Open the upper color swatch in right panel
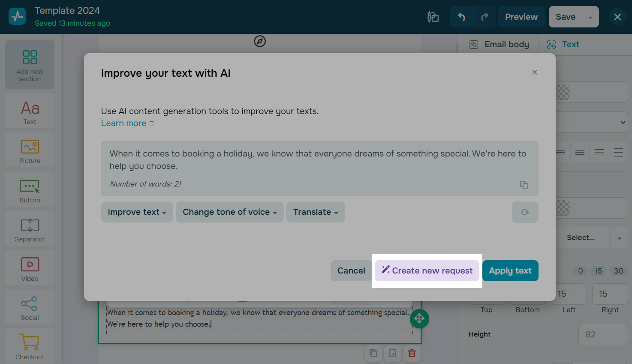Image resolution: width=632 pixels, height=364 pixels. coord(563,92)
